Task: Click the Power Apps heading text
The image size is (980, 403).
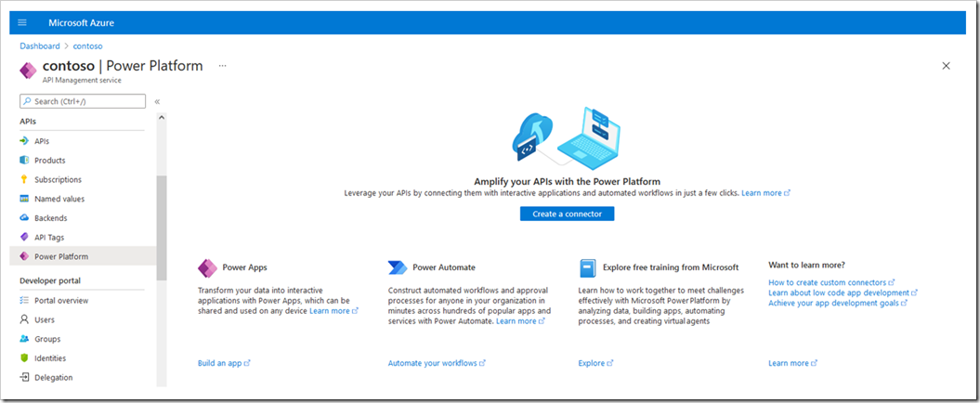Action: click(x=245, y=267)
